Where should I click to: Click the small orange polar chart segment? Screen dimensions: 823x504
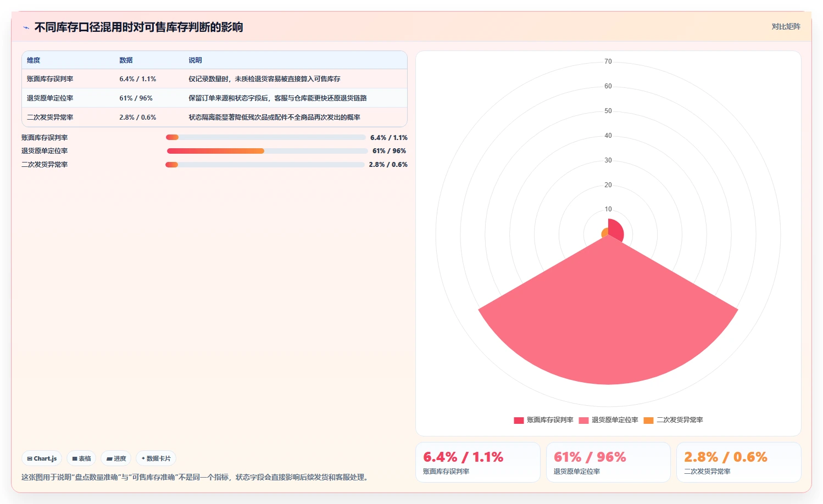click(605, 233)
